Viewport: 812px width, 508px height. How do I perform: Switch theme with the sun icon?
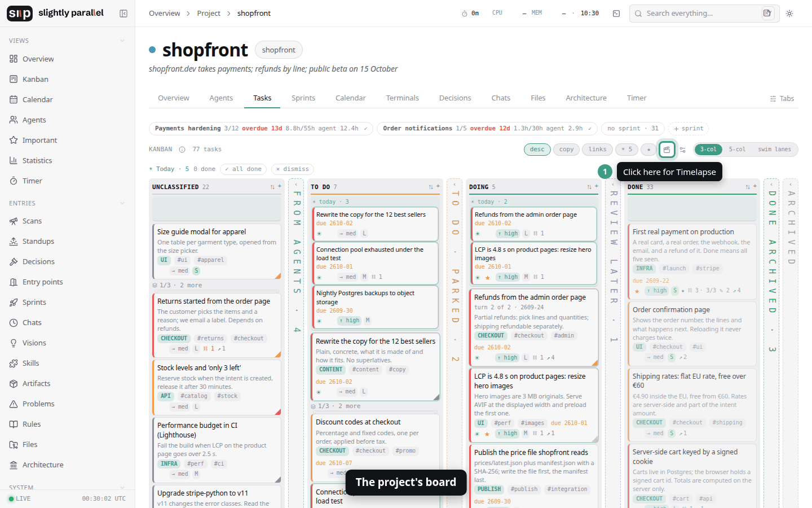point(789,14)
